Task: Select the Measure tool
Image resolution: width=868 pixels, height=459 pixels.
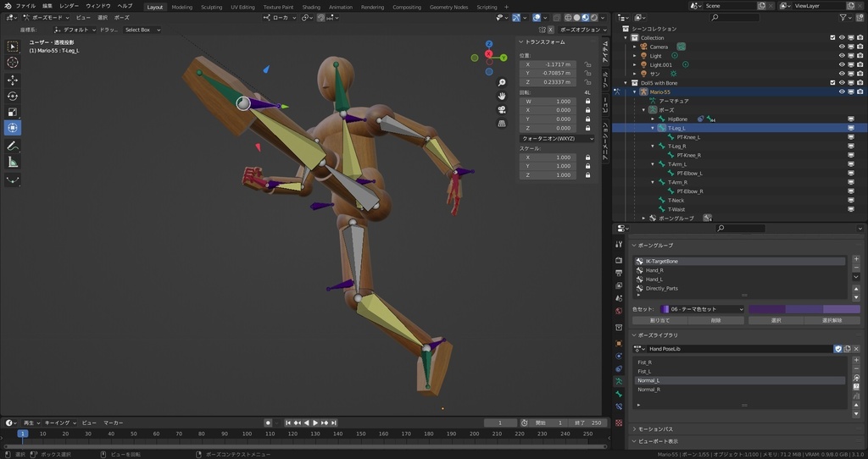Action: click(13, 162)
